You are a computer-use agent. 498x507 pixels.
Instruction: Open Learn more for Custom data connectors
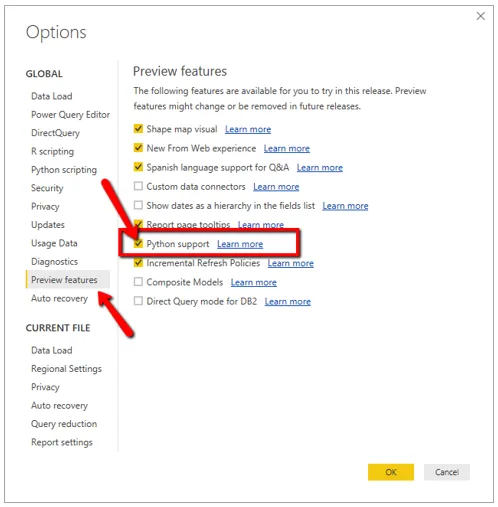click(x=276, y=187)
